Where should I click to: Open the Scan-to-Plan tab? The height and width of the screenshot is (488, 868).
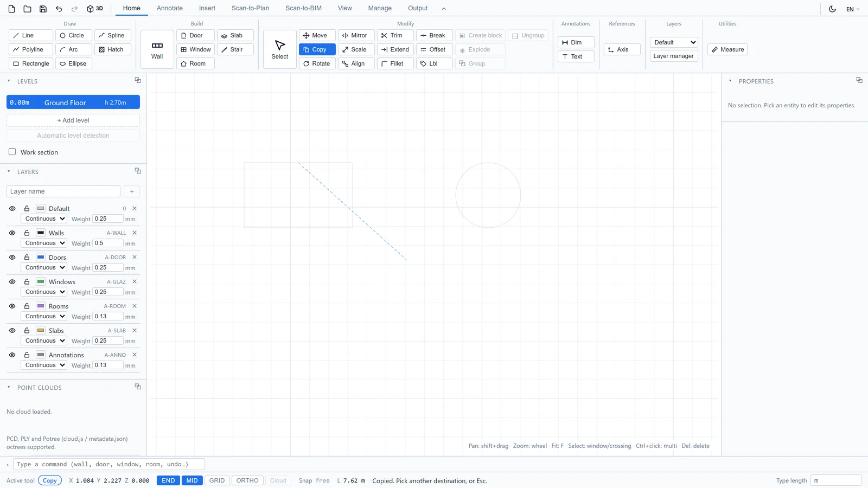pos(250,8)
